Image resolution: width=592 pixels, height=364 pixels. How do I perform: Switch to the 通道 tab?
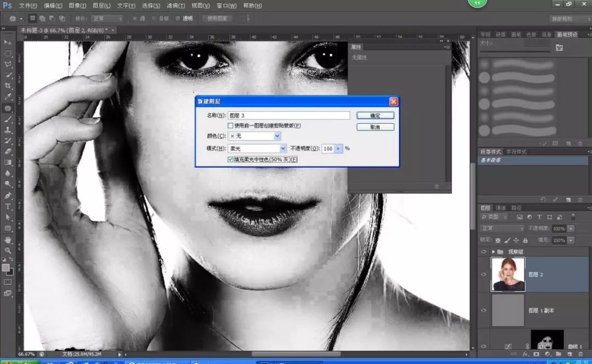[500, 208]
